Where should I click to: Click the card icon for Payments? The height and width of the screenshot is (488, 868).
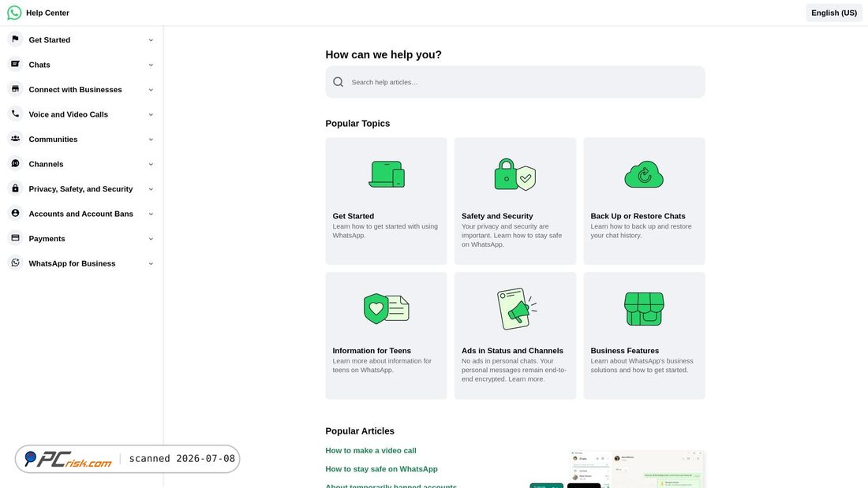pyautogui.click(x=16, y=238)
